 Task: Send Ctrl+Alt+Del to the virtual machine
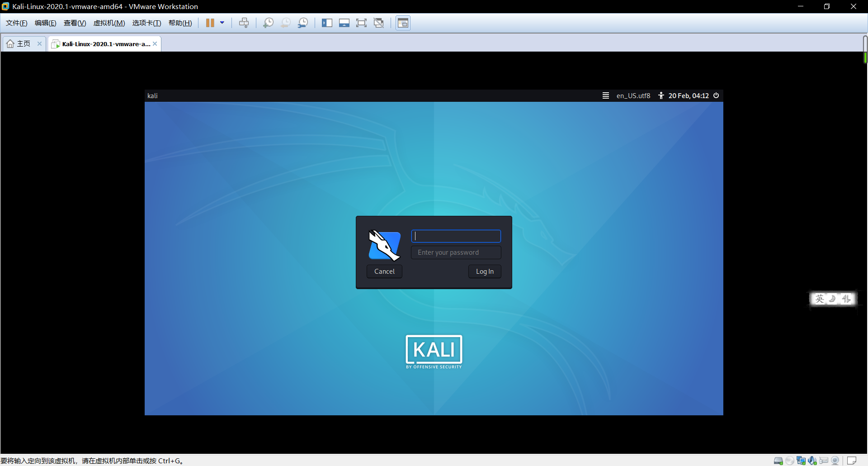(244, 23)
